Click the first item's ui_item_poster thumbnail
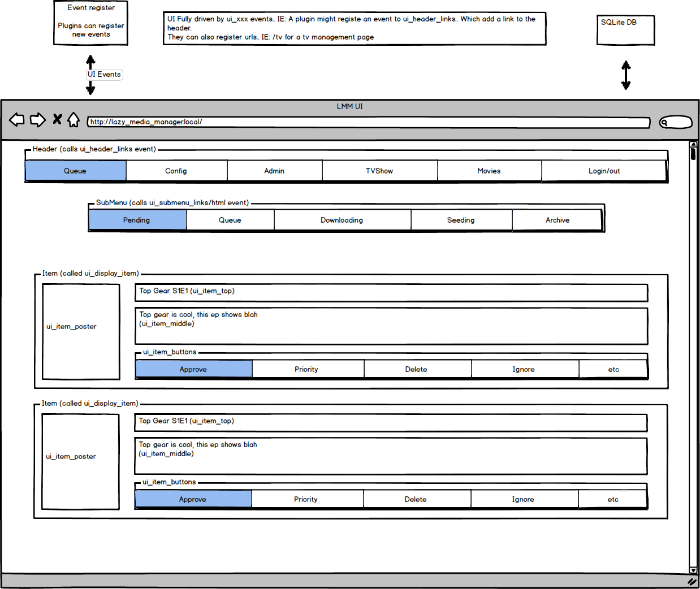 (x=81, y=332)
